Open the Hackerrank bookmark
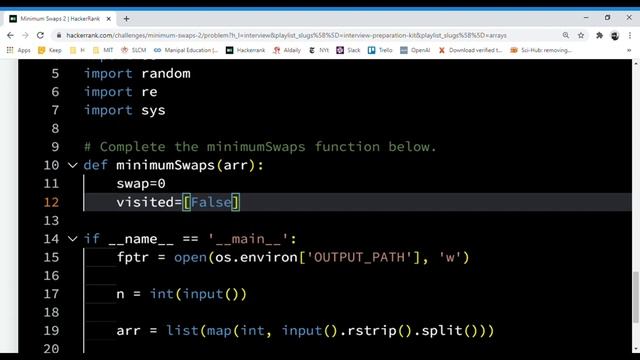The height and width of the screenshot is (360, 640). coord(246,50)
